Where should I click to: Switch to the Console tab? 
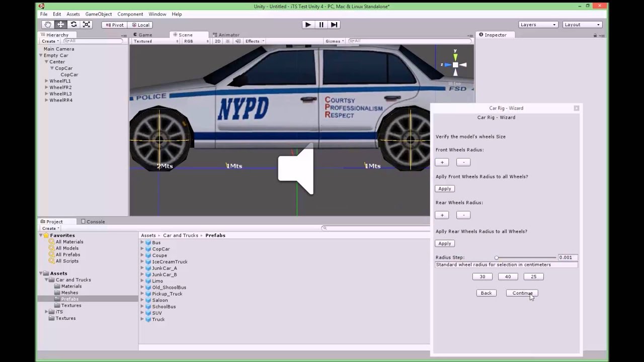pyautogui.click(x=93, y=222)
